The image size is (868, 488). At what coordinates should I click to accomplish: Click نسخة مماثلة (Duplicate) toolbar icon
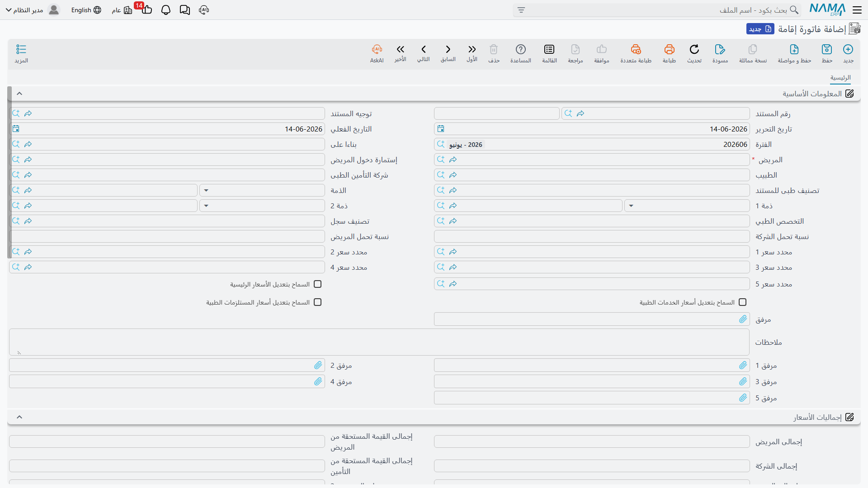tap(753, 49)
